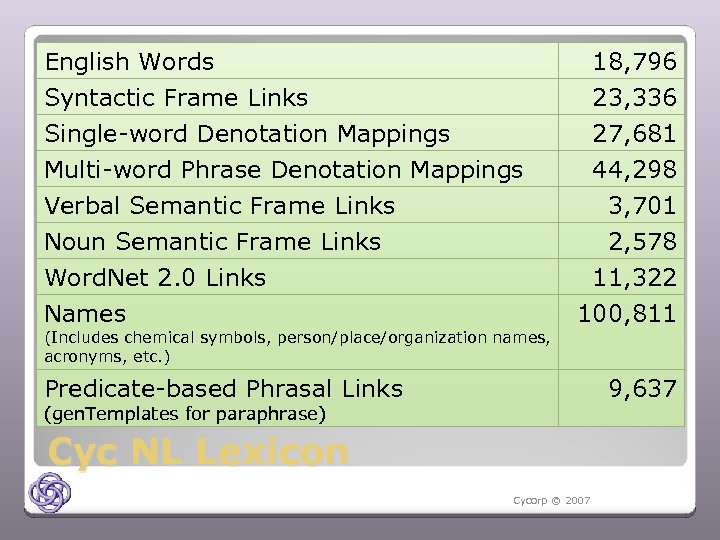Click the value 23,336
This screenshot has height=540, width=720.
click(x=635, y=97)
